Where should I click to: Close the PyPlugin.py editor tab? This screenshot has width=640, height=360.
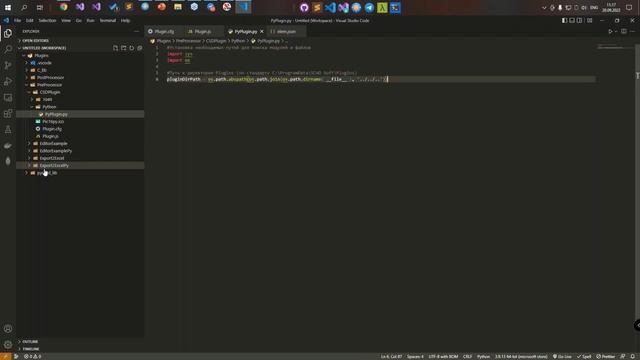pyautogui.click(x=262, y=31)
